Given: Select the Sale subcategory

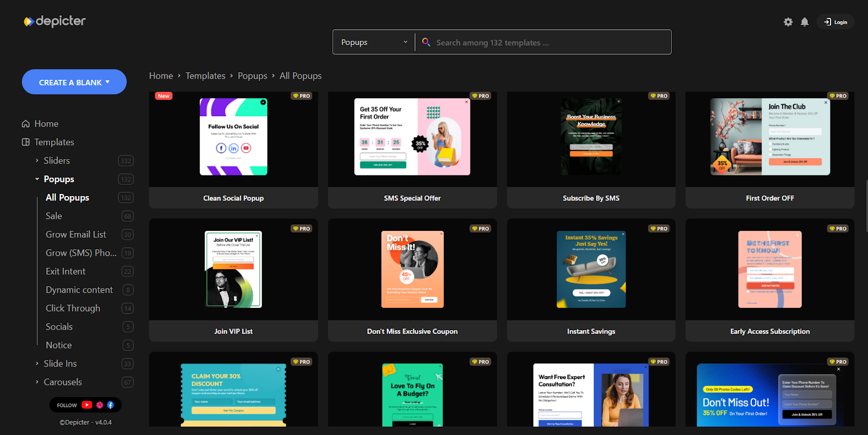Looking at the screenshot, I should (x=54, y=216).
